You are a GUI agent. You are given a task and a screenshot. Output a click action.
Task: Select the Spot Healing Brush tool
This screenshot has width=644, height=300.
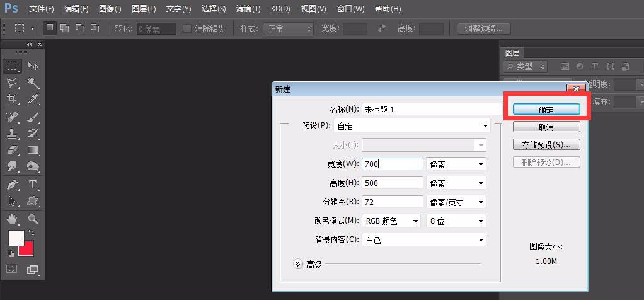point(12,118)
